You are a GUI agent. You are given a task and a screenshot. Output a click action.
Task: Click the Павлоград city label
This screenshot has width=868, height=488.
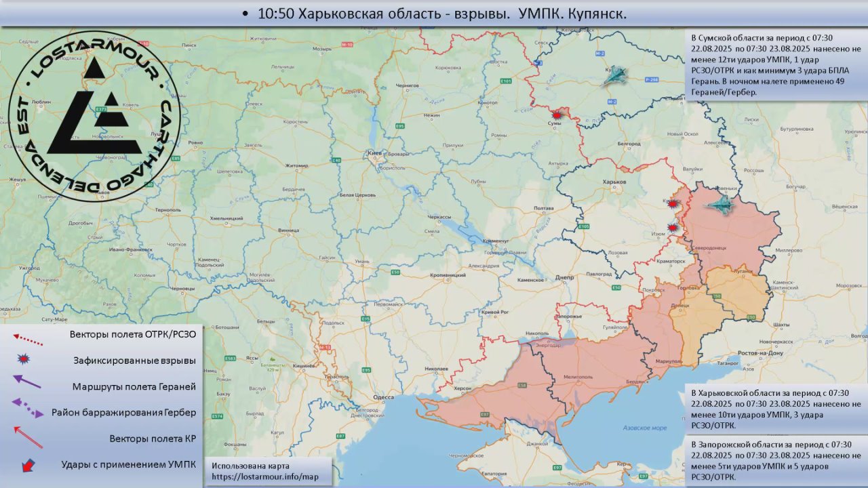599,273
